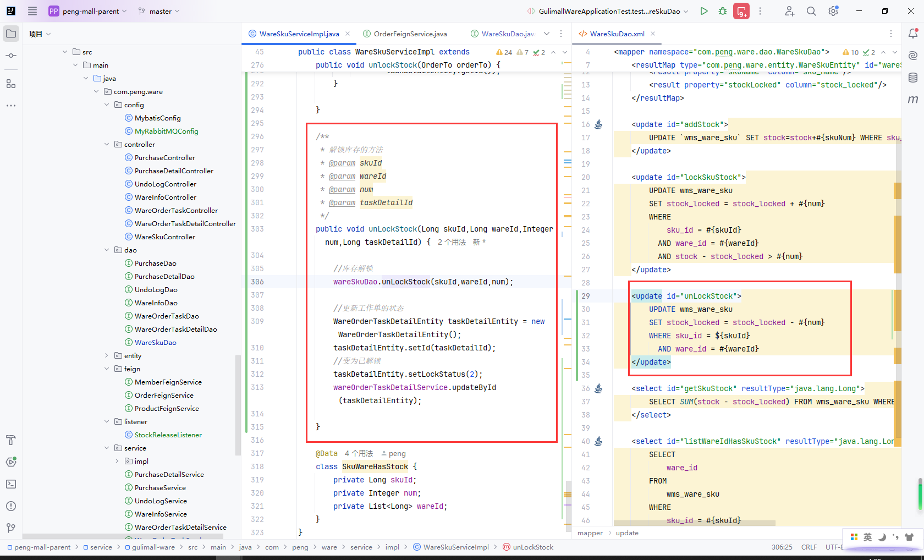Open CRLF line separator selector
The image size is (924, 560).
(x=809, y=547)
